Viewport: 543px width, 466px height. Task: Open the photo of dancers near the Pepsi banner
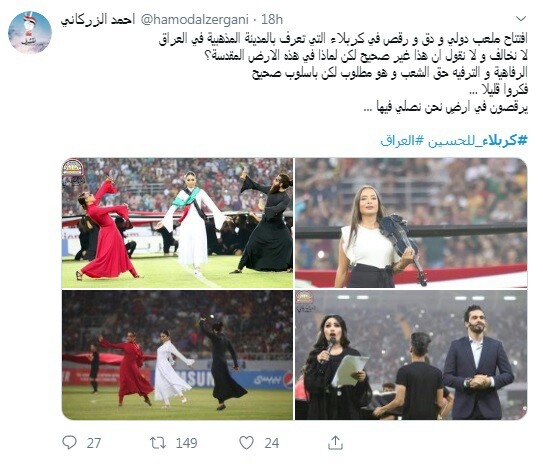pos(177,355)
